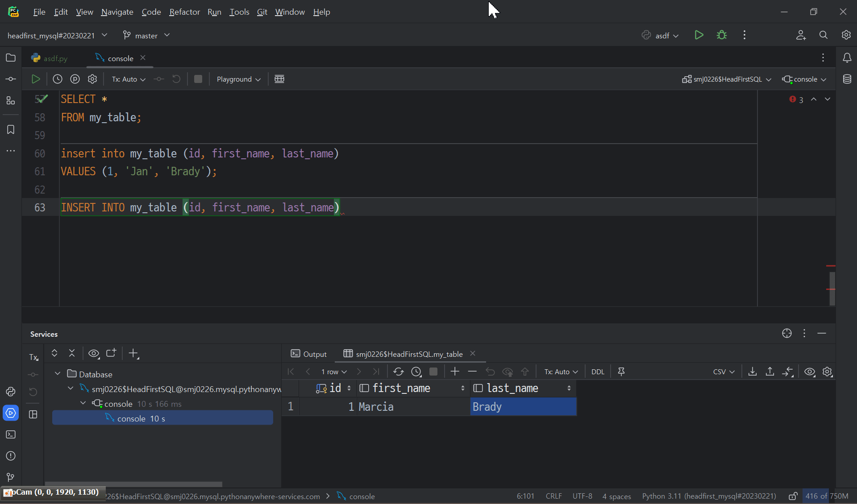Open the Refactor menu
Image resolution: width=857 pixels, height=504 pixels.
click(184, 12)
